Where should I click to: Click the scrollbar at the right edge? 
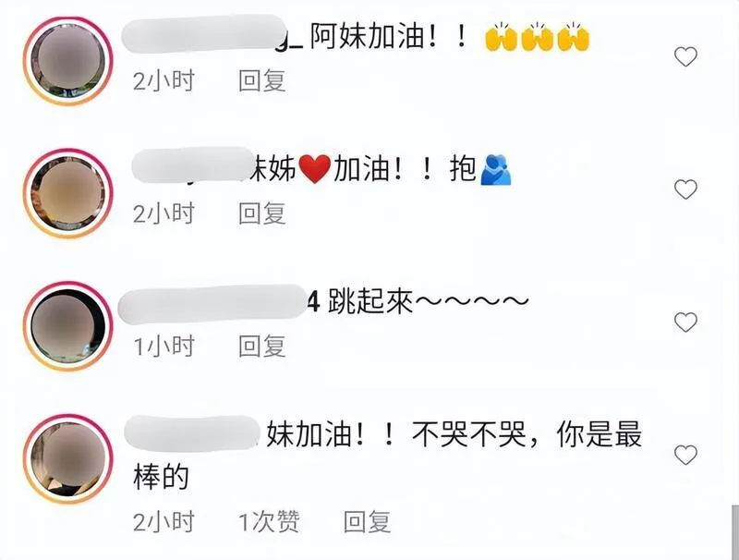point(735,531)
